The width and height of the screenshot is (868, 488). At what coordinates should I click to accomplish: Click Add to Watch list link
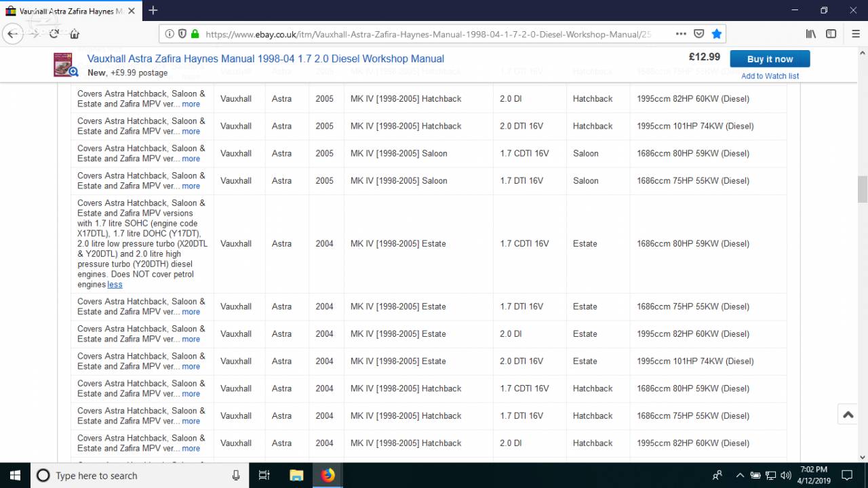770,76
